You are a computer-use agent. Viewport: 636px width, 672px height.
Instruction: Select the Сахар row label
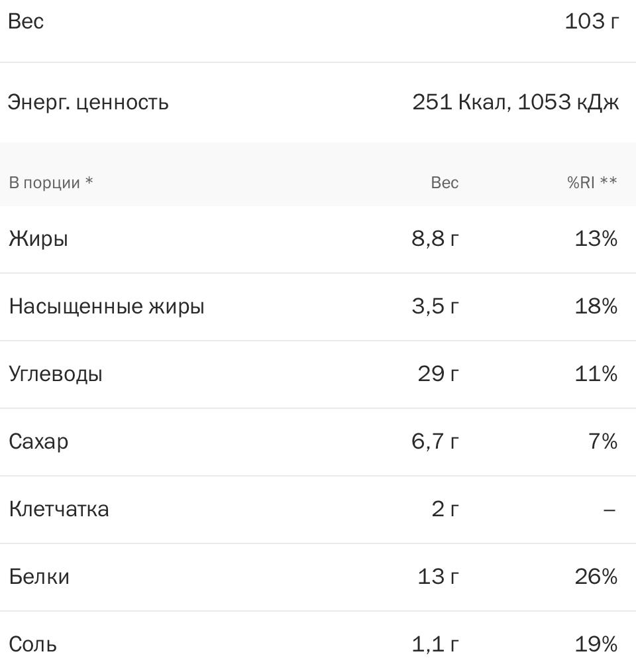(38, 442)
